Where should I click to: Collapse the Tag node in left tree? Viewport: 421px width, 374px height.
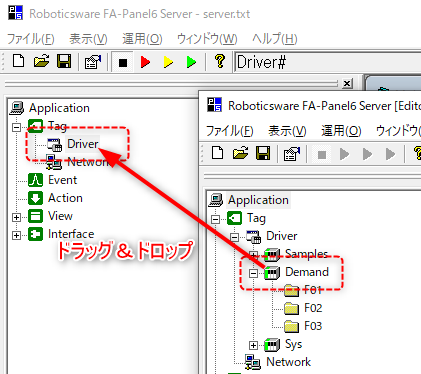(16, 127)
